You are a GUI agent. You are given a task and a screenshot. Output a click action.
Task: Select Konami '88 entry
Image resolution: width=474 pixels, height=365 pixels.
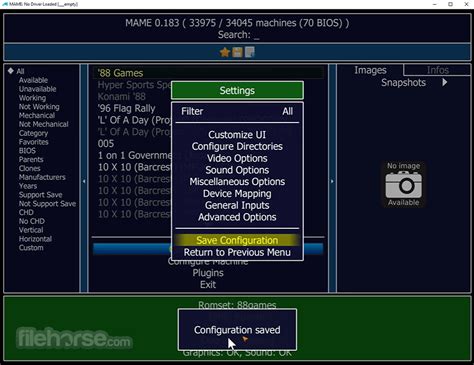point(121,97)
